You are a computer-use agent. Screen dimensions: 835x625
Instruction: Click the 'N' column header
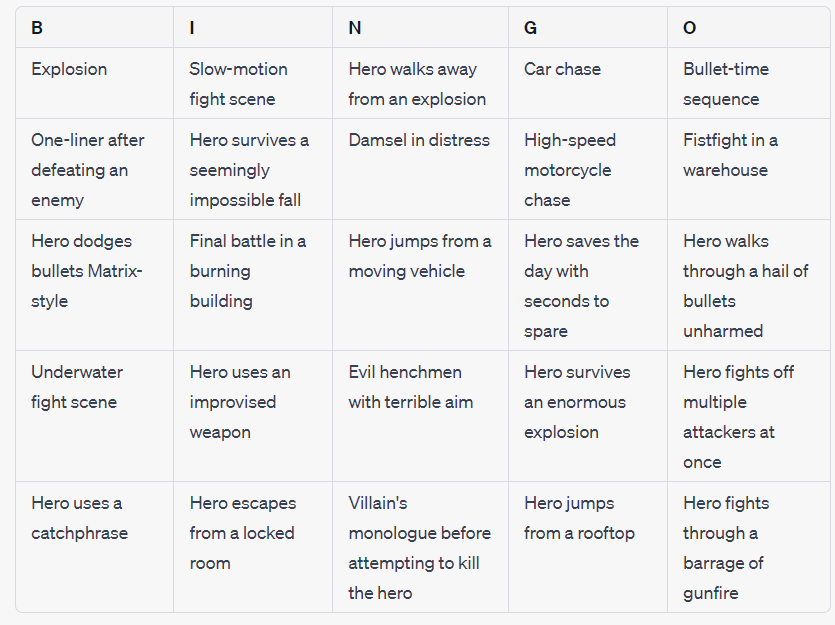355,28
